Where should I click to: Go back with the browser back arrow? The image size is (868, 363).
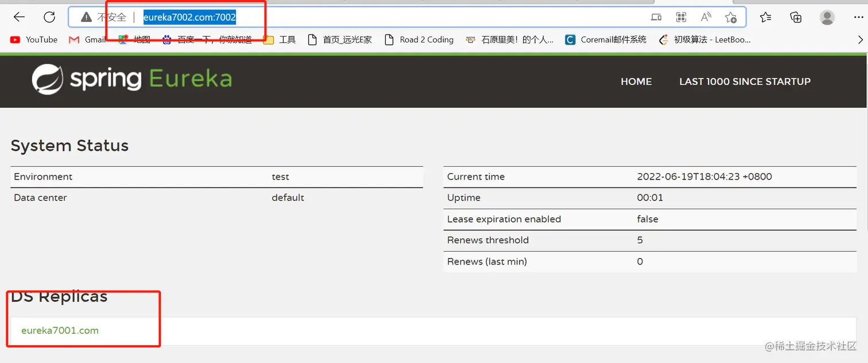19,17
